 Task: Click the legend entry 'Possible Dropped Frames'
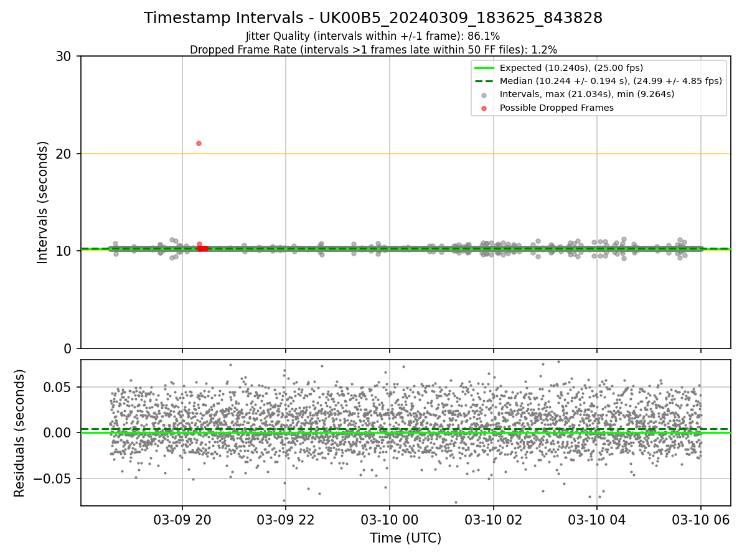[557, 108]
